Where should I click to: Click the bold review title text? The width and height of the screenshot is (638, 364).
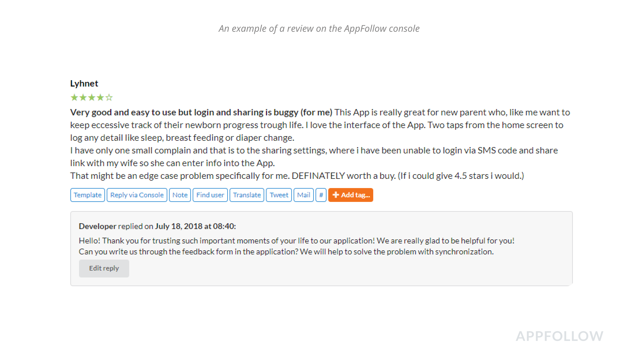click(x=201, y=112)
